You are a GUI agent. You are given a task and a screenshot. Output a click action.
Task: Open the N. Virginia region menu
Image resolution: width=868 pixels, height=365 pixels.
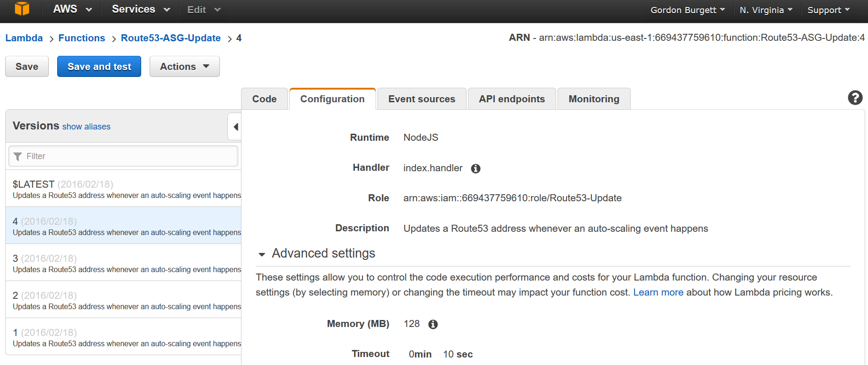[x=766, y=10]
